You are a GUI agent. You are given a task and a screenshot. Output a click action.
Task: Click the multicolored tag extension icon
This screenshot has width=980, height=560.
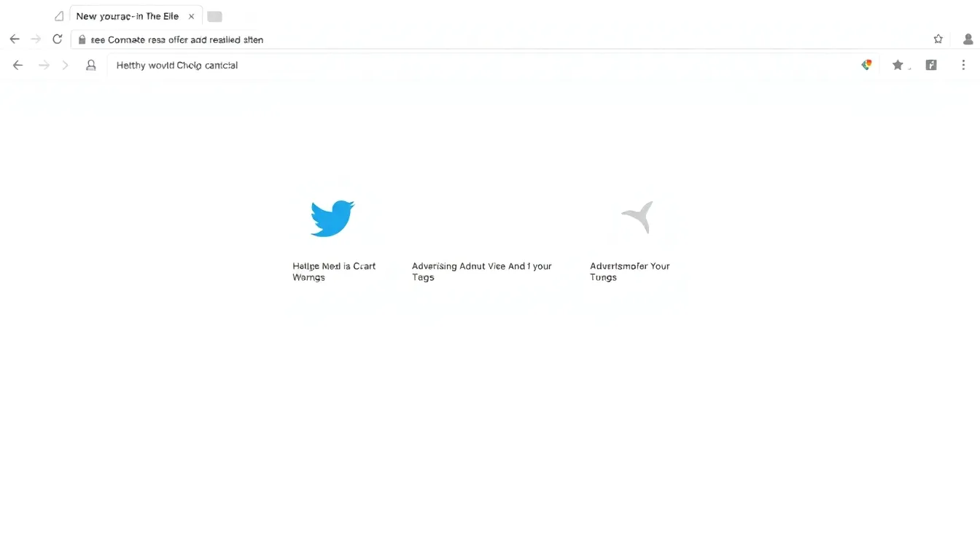866,65
